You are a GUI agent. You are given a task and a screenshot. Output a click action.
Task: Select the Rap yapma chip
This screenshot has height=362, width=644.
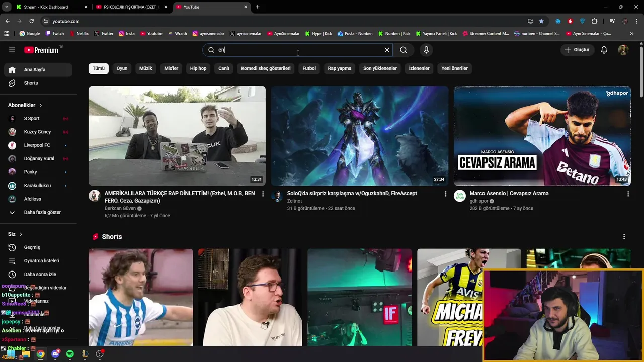coord(340,68)
